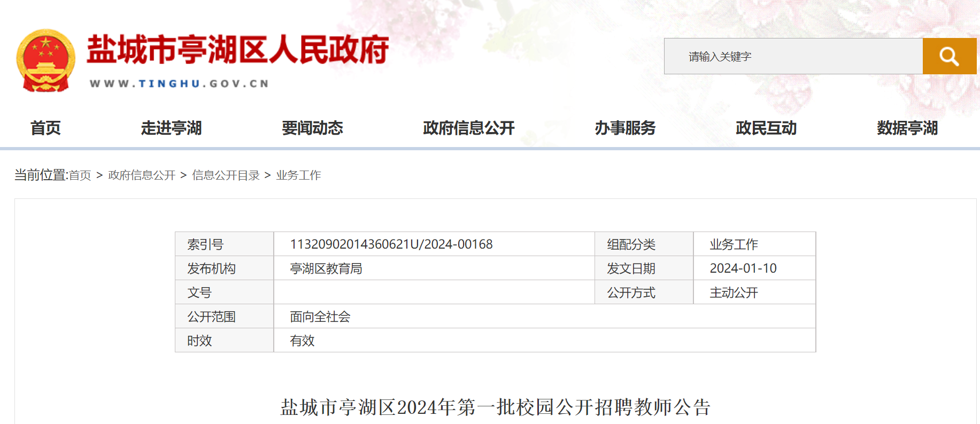
Task: Click 政府信息公开 breadcrumb link
Action: [x=142, y=175]
